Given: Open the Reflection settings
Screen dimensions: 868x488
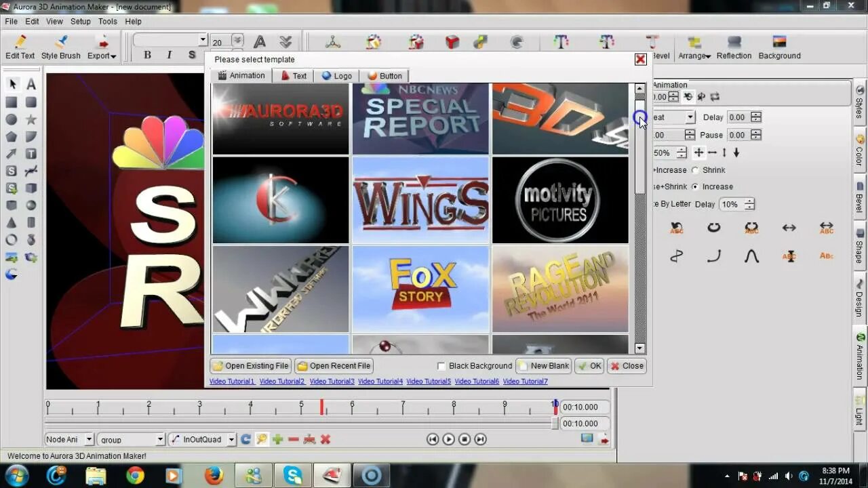Looking at the screenshot, I should (734, 48).
